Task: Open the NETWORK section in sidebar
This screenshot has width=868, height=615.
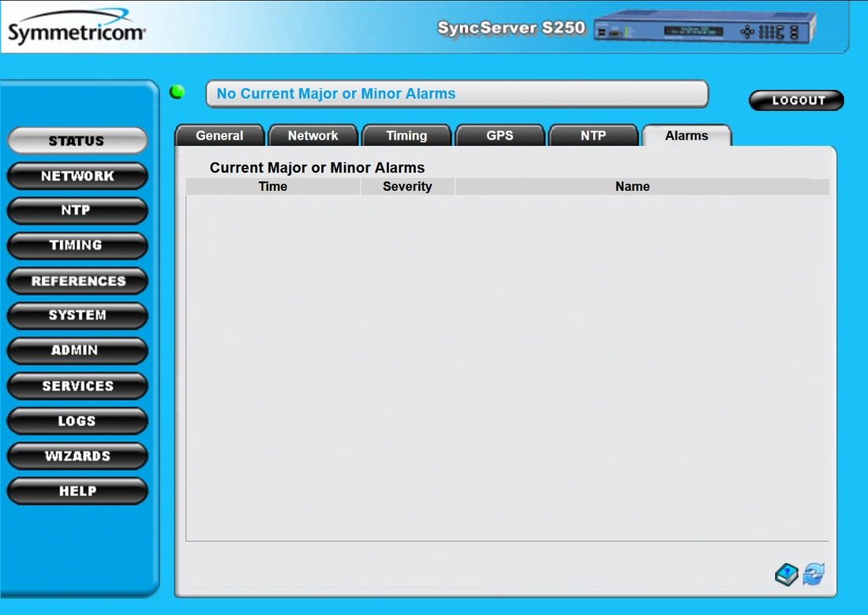Action: point(77,176)
